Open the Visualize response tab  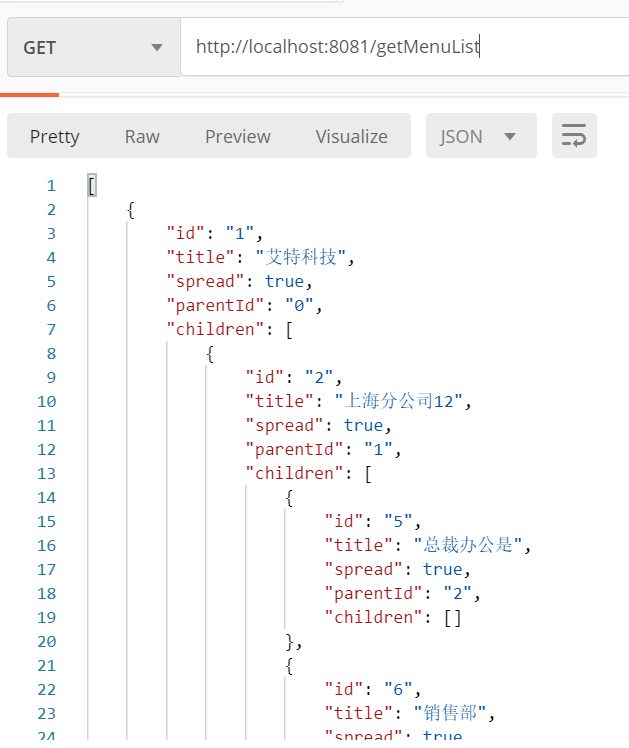(351, 136)
